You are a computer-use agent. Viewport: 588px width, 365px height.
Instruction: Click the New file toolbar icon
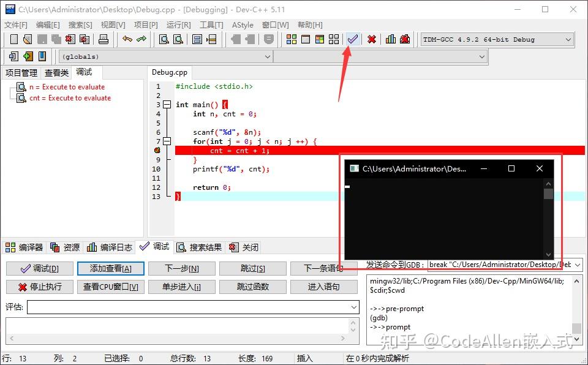point(14,39)
